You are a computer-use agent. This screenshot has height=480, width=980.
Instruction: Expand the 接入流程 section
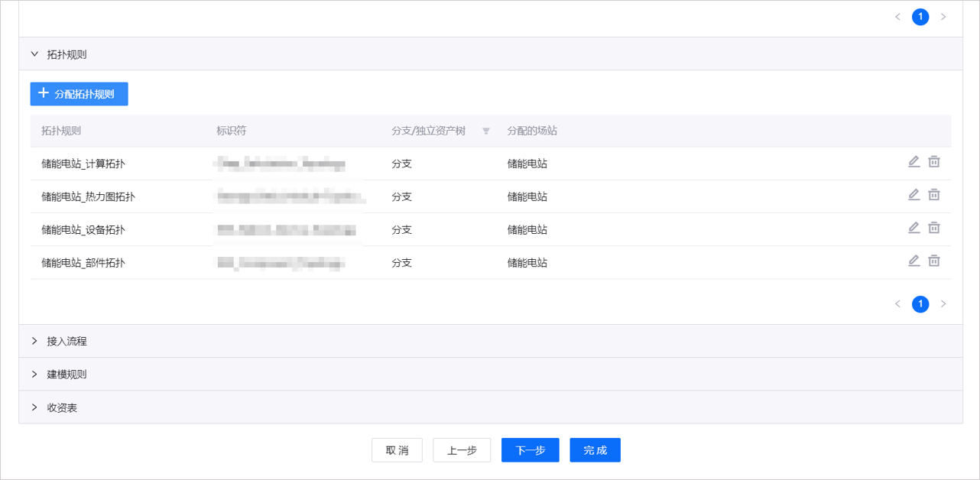point(34,341)
